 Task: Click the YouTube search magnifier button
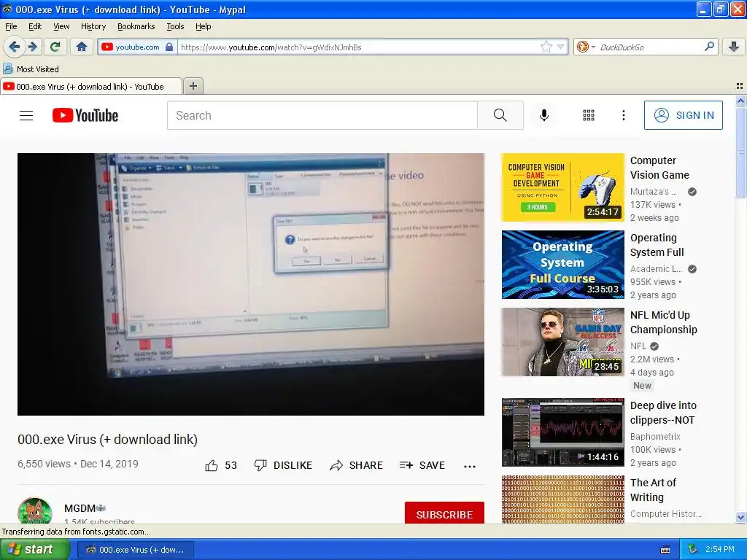(500, 115)
